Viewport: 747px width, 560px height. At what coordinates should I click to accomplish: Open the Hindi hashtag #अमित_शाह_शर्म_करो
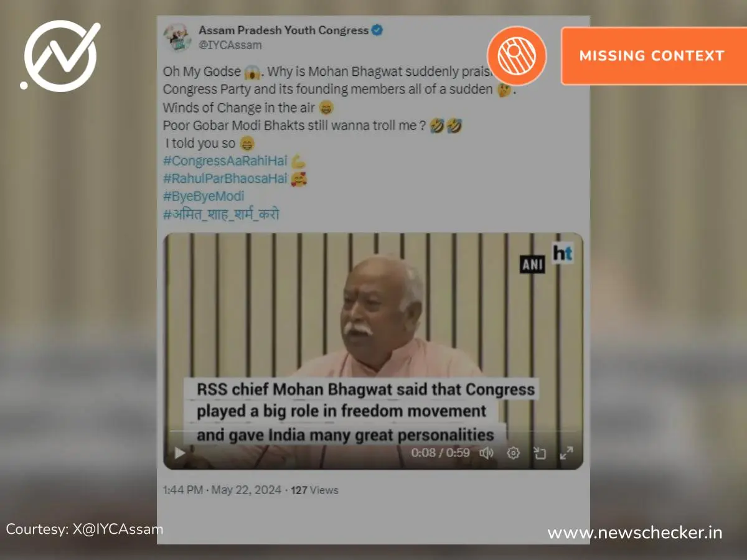[221, 215]
